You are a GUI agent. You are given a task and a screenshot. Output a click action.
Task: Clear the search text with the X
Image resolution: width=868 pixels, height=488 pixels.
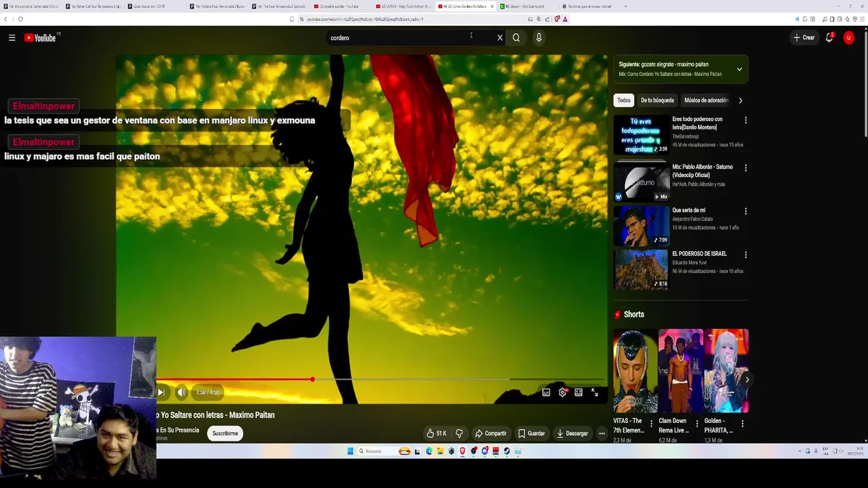point(500,38)
